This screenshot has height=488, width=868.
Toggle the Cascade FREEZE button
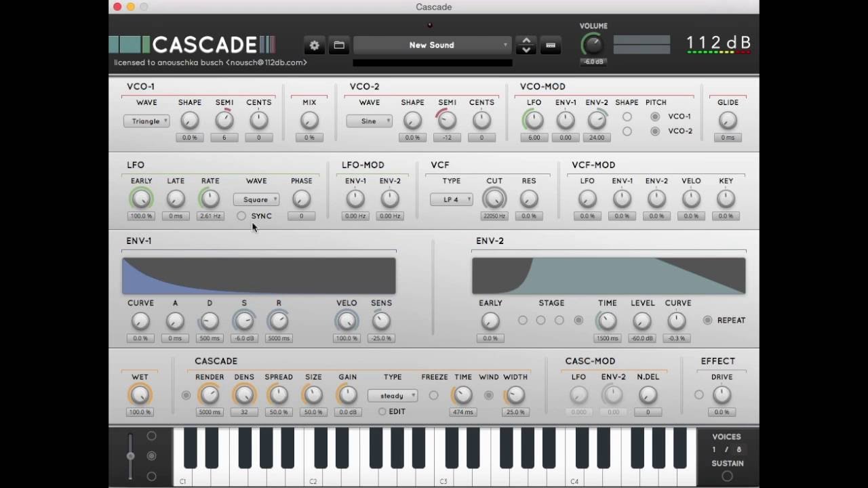pos(434,395)
